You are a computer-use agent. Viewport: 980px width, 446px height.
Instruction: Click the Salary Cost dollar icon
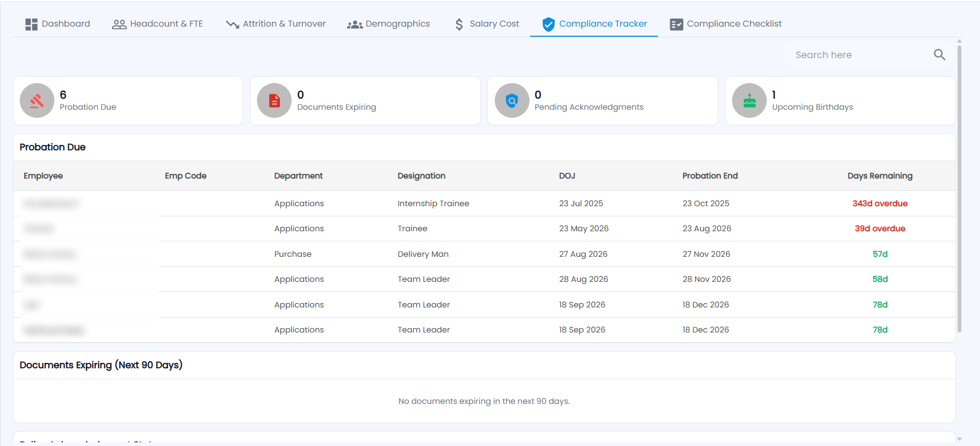(459, 24)
